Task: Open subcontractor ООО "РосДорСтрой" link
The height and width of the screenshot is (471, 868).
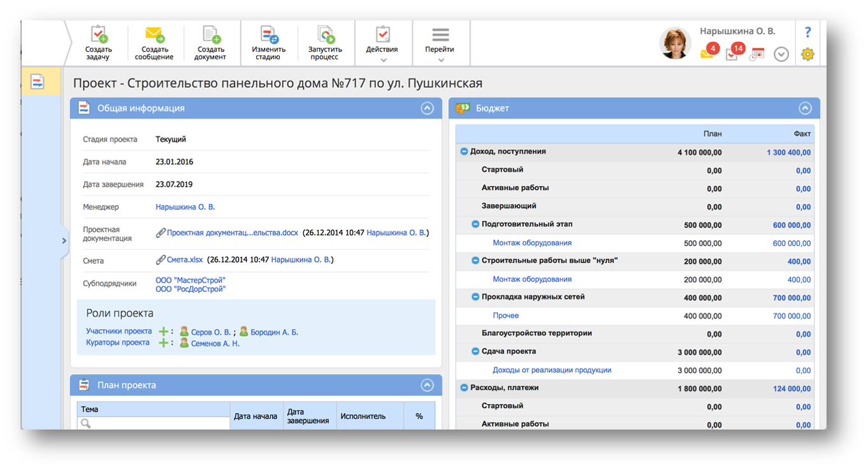Action: coord(191,289)
